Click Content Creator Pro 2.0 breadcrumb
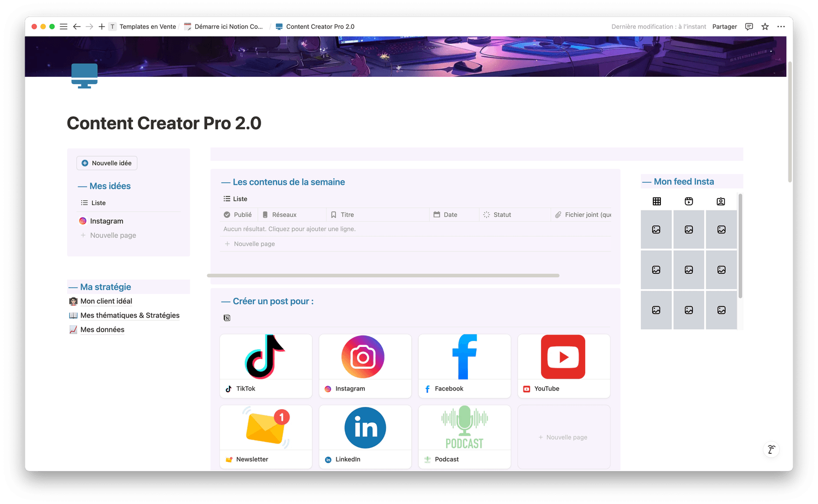818x504 pixels. click(315, 26)
